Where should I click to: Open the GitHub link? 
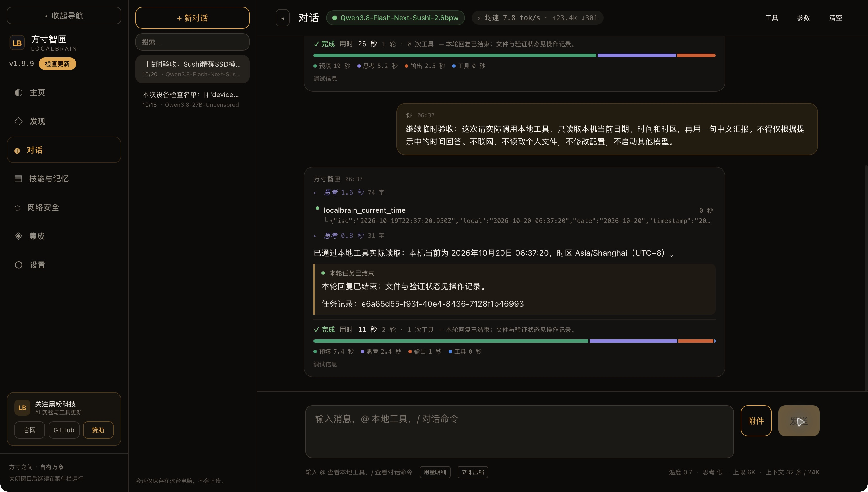coord(64,430)
